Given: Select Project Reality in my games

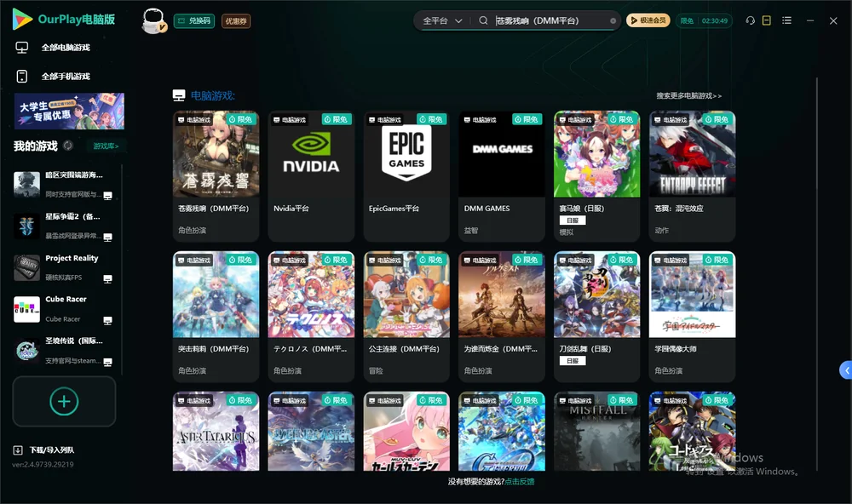Looking at the screenshot, I should coord(64,267).
